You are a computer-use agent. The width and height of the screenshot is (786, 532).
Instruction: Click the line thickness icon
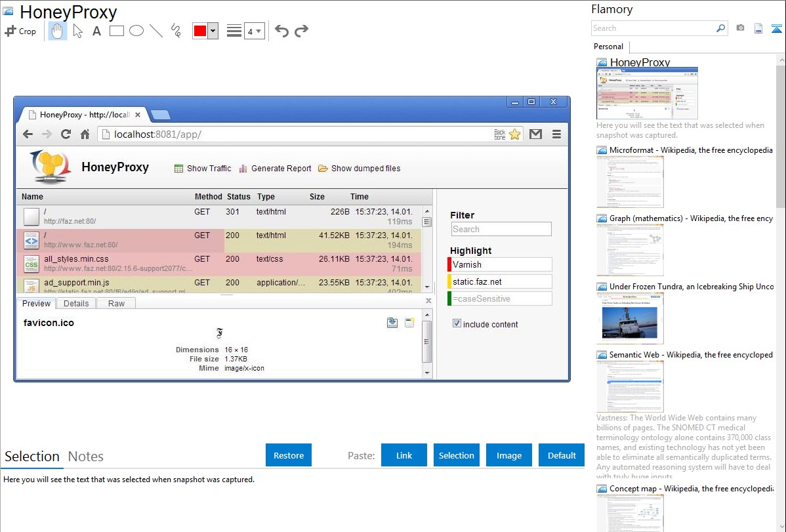234,31
